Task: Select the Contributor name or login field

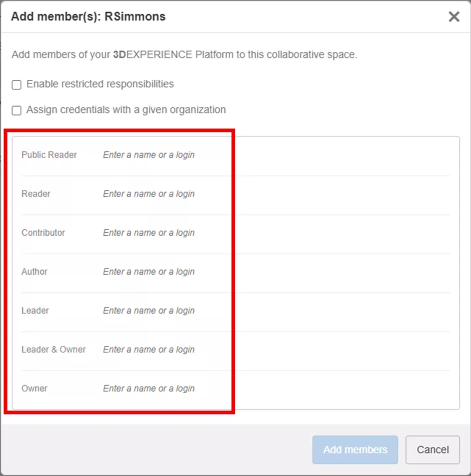Action: pos(149,233)
